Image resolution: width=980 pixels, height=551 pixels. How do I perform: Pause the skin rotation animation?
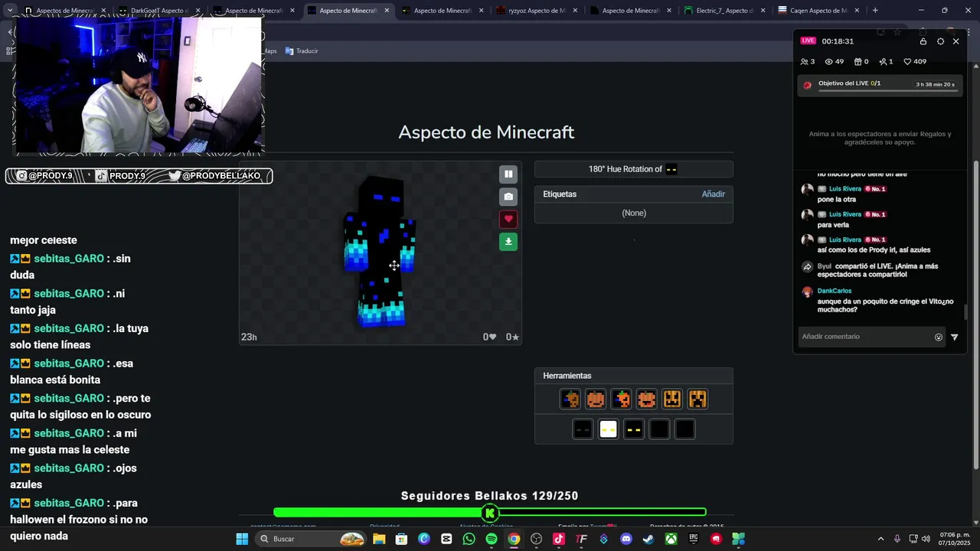(508, 174)
